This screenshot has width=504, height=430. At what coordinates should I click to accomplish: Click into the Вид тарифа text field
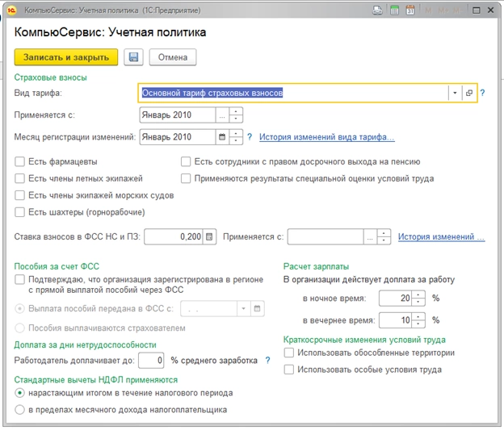pos(293,93)
